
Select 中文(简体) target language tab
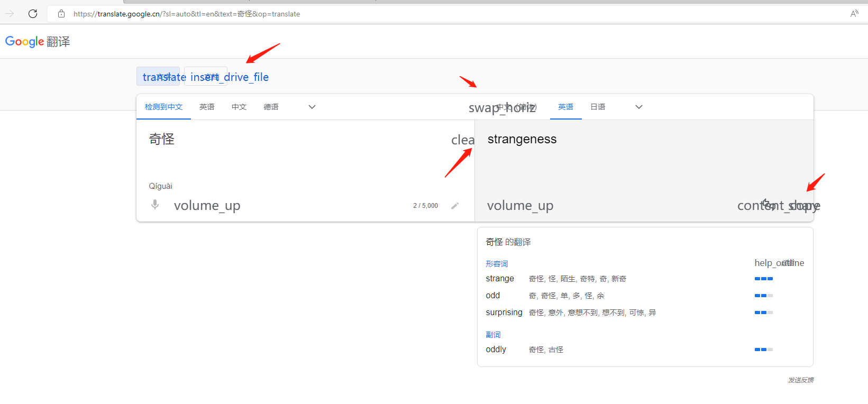pos(517,107)
